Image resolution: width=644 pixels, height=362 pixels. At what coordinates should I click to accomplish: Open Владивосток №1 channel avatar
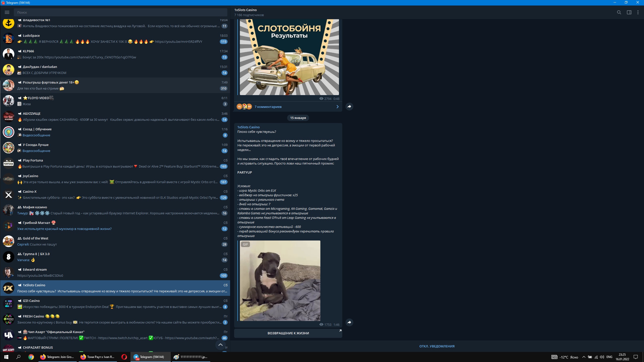(8, 23)
